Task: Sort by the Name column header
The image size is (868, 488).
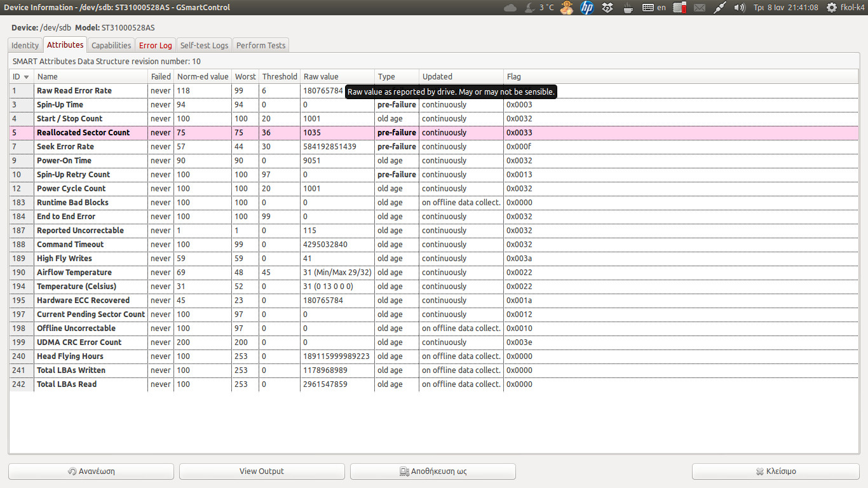Action: tap(91, 76)
